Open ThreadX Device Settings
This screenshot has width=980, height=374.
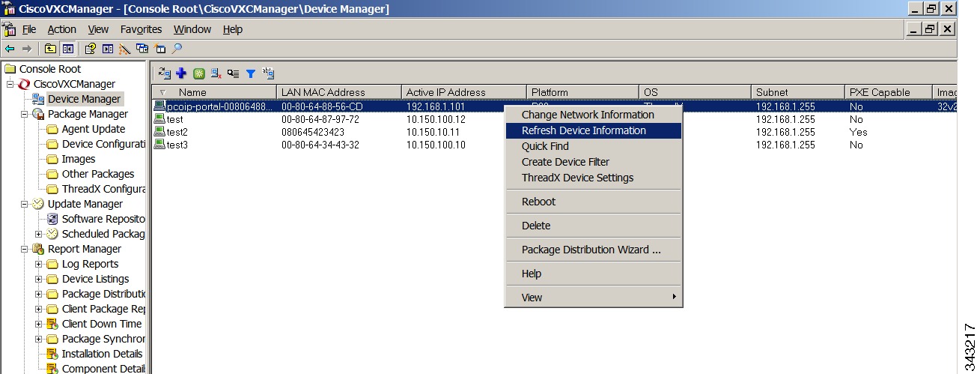594,178
